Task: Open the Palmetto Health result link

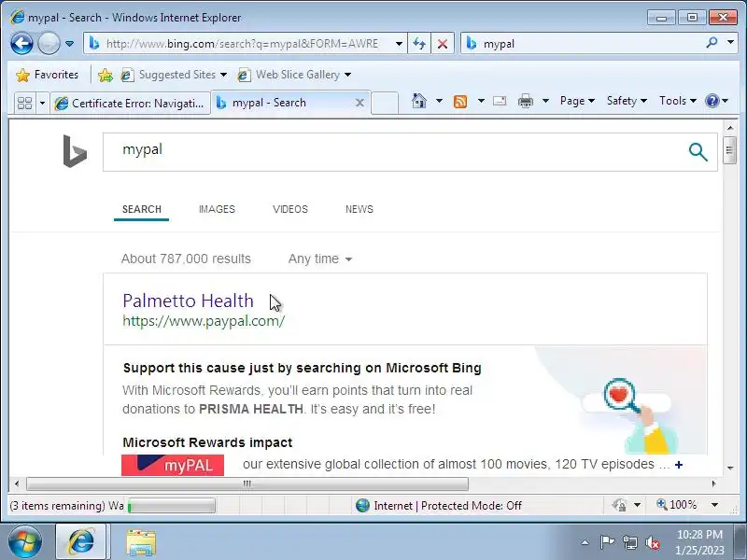Action: (x=188, y=301)
